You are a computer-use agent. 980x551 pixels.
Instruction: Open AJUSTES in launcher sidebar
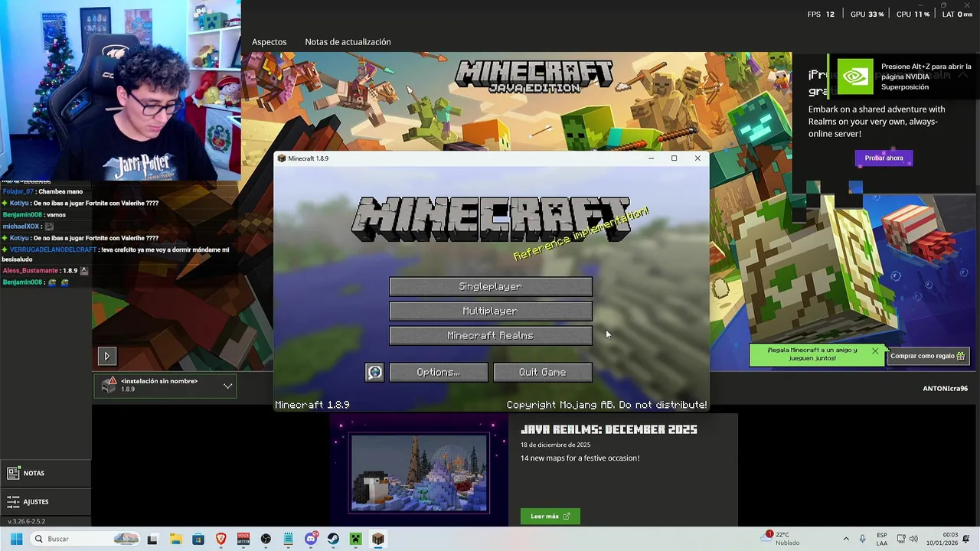point(45,502)
